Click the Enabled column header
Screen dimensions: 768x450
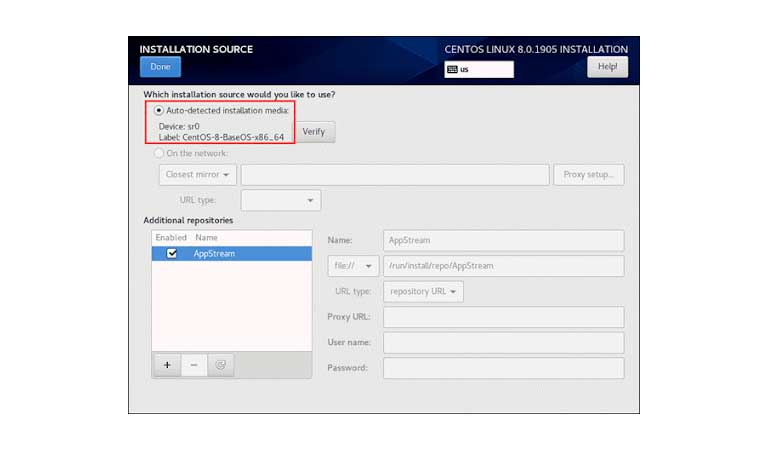(x=171, y=237)
